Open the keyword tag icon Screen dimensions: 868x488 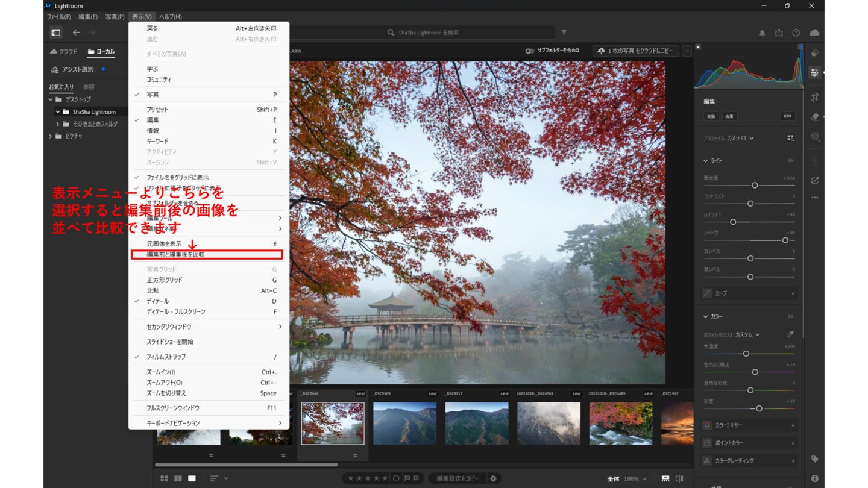point(815,459)
